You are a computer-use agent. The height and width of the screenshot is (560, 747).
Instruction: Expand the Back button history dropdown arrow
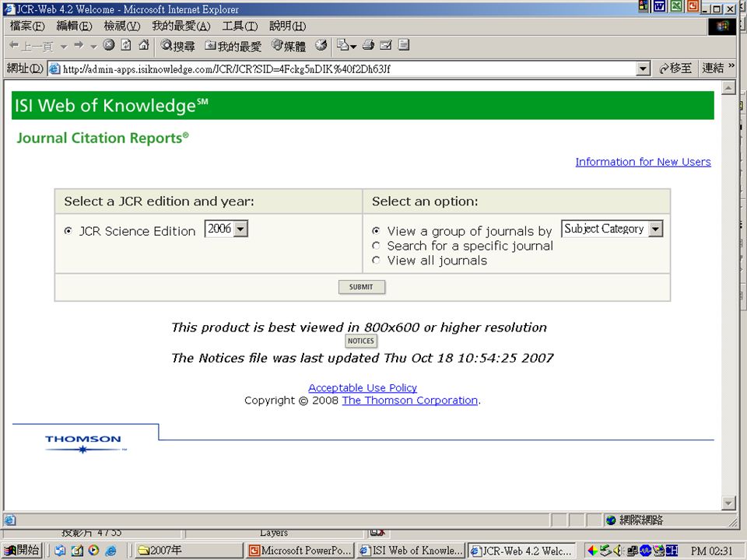63,46
